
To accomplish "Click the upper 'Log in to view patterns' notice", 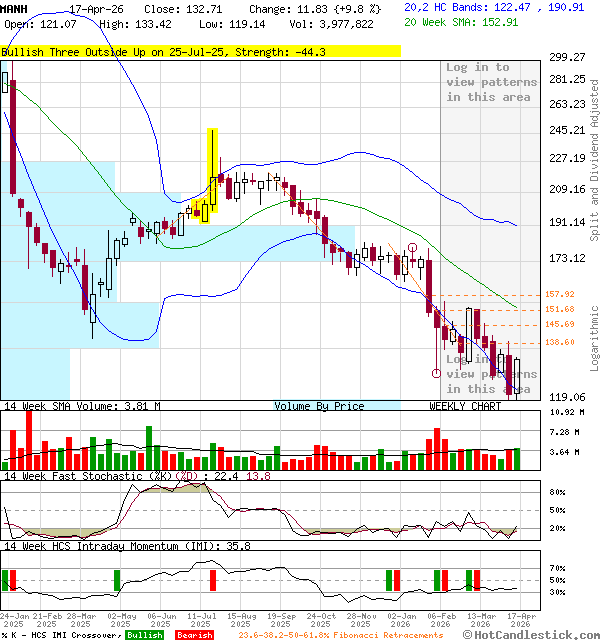I will pyautogui.click(x=490, y=82).
